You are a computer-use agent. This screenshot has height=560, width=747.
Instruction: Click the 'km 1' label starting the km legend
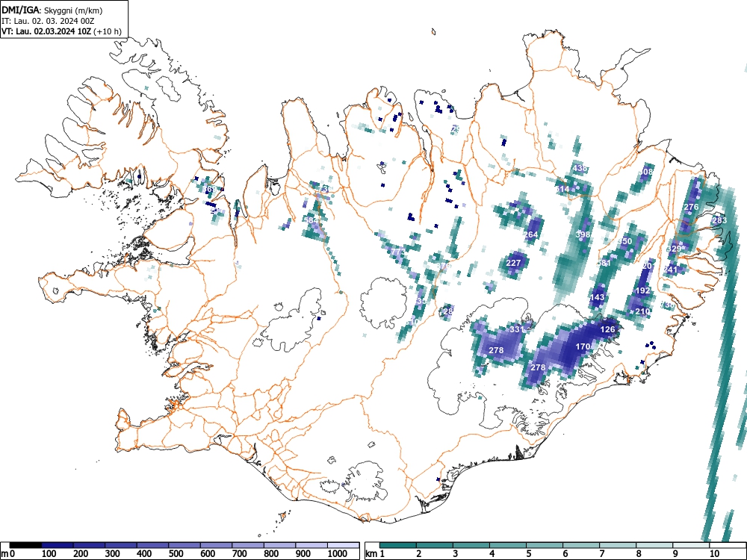(x=376, y=553)
